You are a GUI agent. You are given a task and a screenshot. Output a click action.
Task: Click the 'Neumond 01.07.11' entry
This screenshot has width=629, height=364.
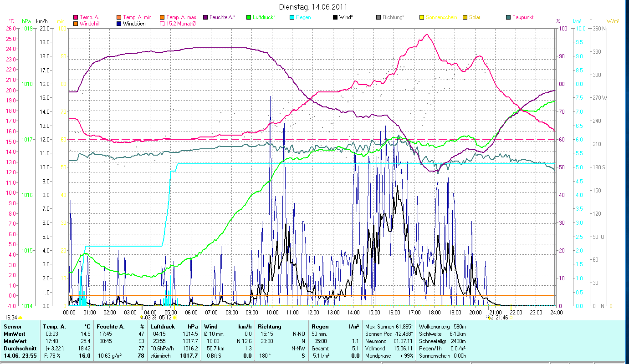coord(389,341)
